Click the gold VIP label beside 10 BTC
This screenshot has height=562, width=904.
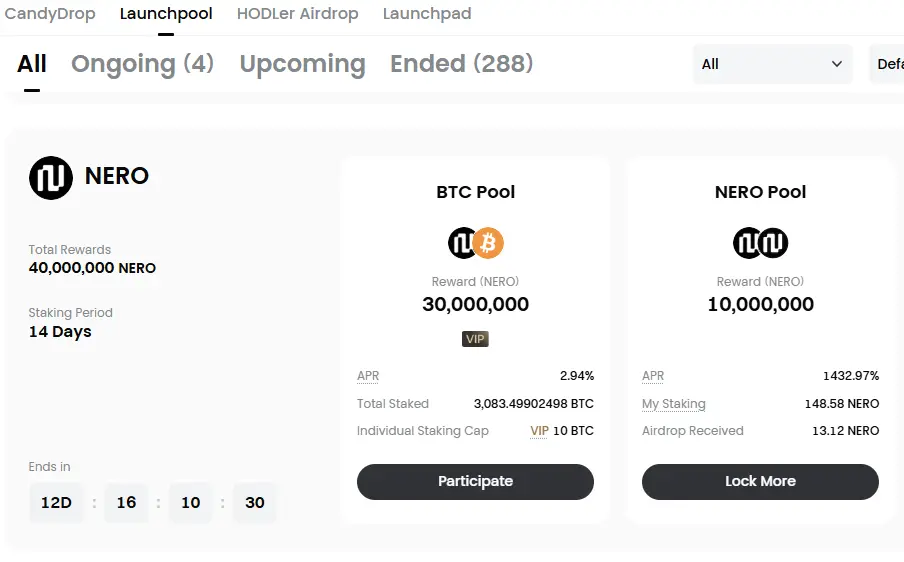click(539, 431)
